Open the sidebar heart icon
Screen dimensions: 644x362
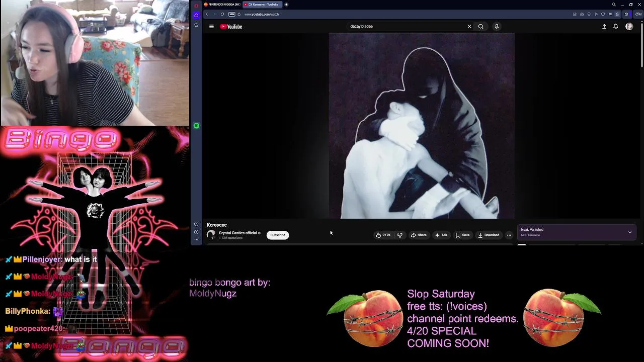(196, 224)
